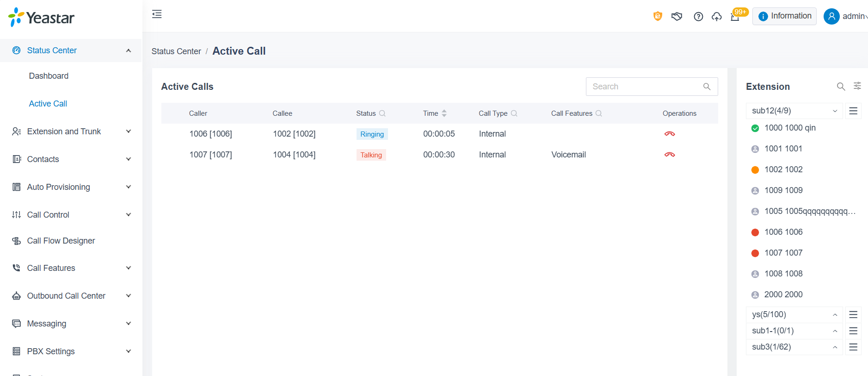The image size is (868, 376).
Task: Filter calls using the Call Type icon
Action: (x=514, y=113)
